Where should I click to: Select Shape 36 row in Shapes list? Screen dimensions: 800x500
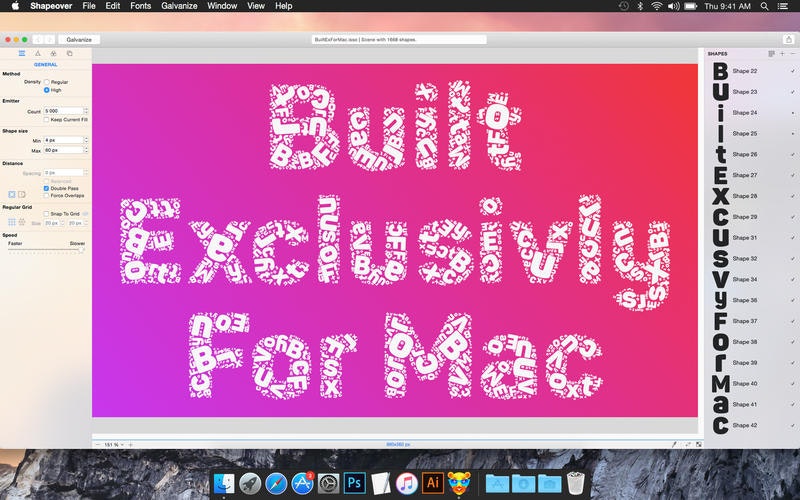pos(752,300)
